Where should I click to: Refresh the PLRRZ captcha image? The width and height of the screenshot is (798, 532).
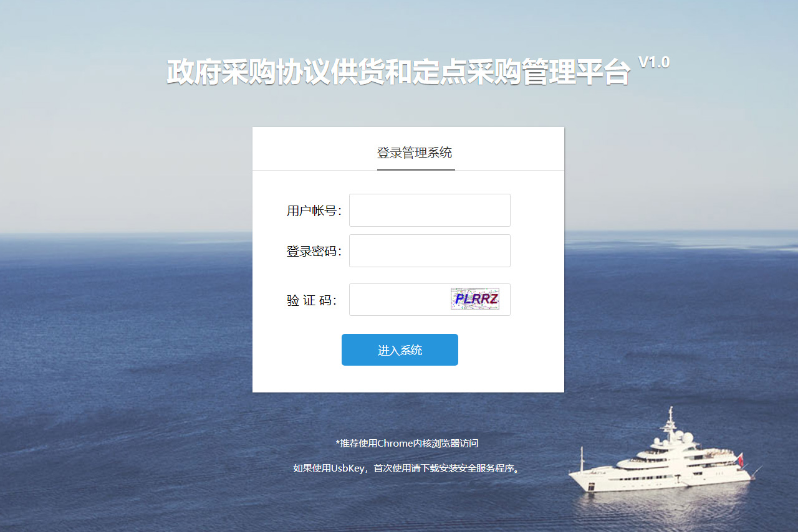coord(475,299)
